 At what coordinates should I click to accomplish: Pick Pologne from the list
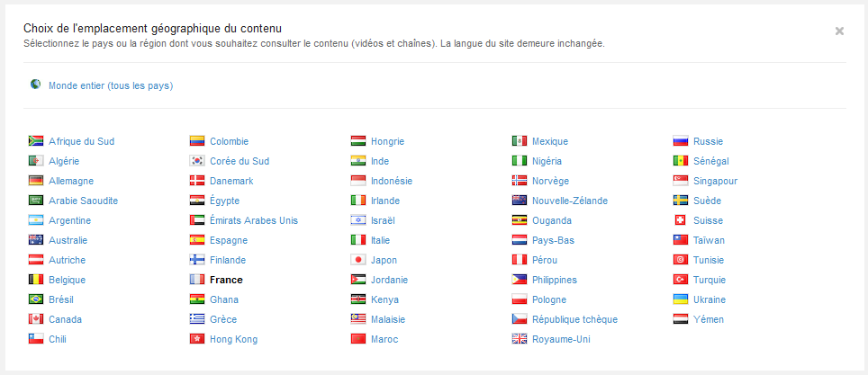549,299
